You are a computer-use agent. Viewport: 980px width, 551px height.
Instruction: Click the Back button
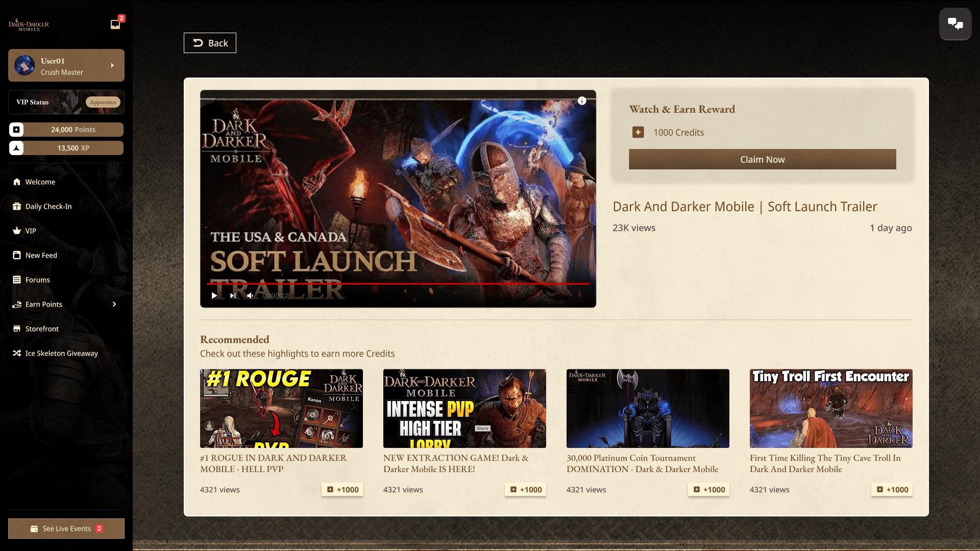pos(210,43)
